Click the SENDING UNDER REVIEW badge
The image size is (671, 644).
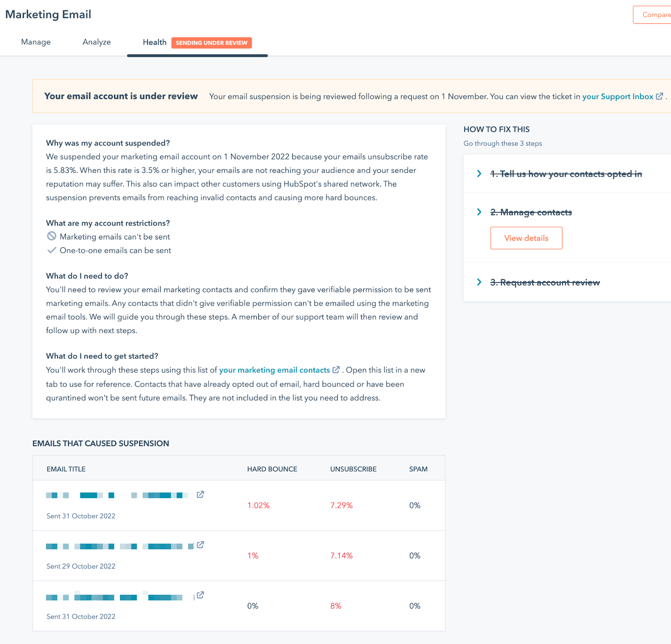point(211,43)
